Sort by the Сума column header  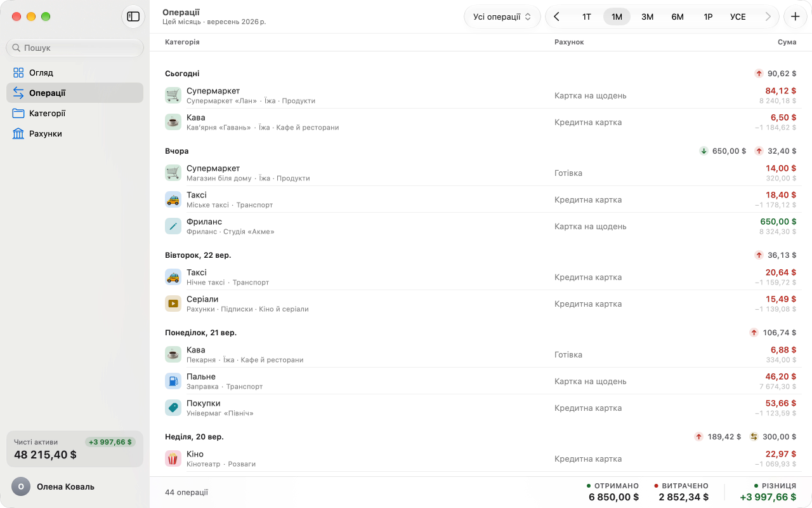coord(787,42)
